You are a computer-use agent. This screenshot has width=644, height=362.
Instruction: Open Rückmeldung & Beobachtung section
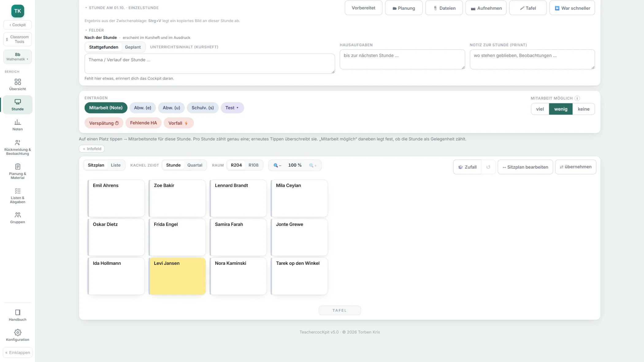(x=17, y=147)
